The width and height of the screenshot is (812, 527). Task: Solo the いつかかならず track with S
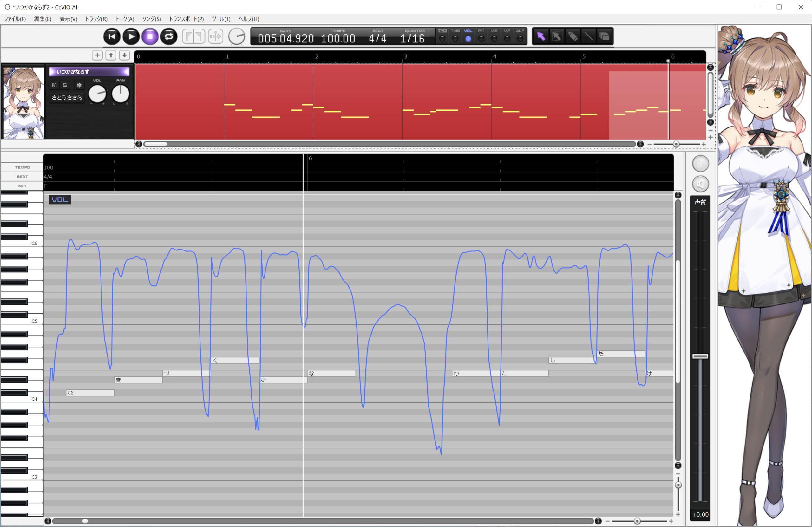coord(65,85)
